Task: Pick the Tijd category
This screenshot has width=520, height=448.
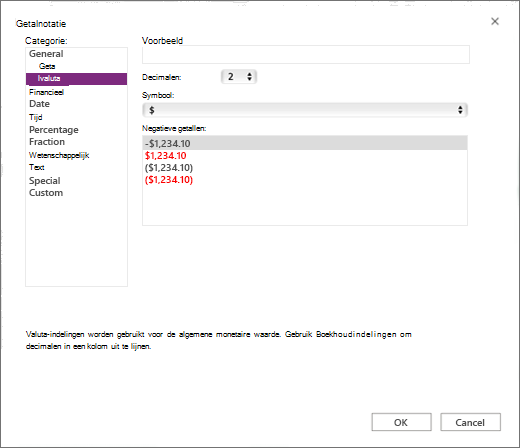Action: tap(36, 117)
